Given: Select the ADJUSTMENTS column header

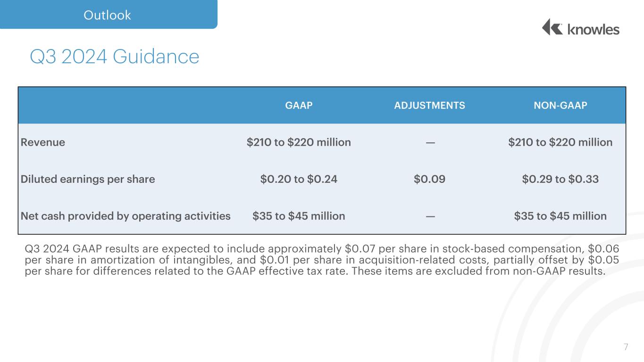Looking at the screenshot, I should 429,106.
